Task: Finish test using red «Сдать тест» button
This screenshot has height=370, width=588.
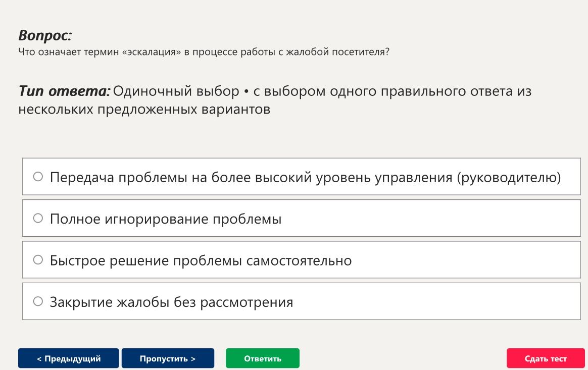Action: [x=546, y=358]
